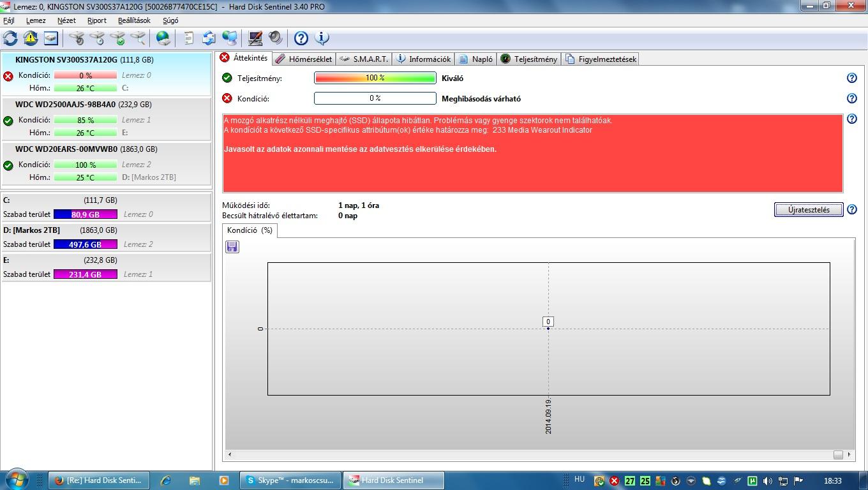
Task: Click help icon next to Újratesztelés button
Action: 851,209
